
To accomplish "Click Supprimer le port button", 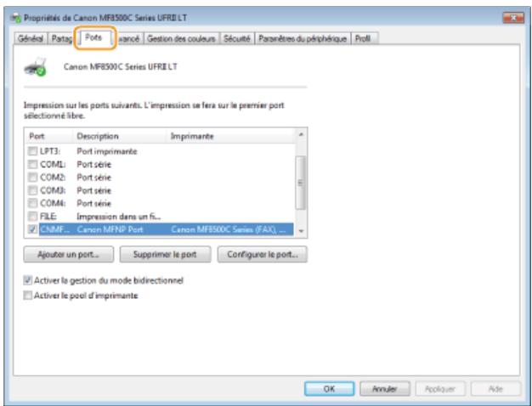I will (x=165, y=254).
